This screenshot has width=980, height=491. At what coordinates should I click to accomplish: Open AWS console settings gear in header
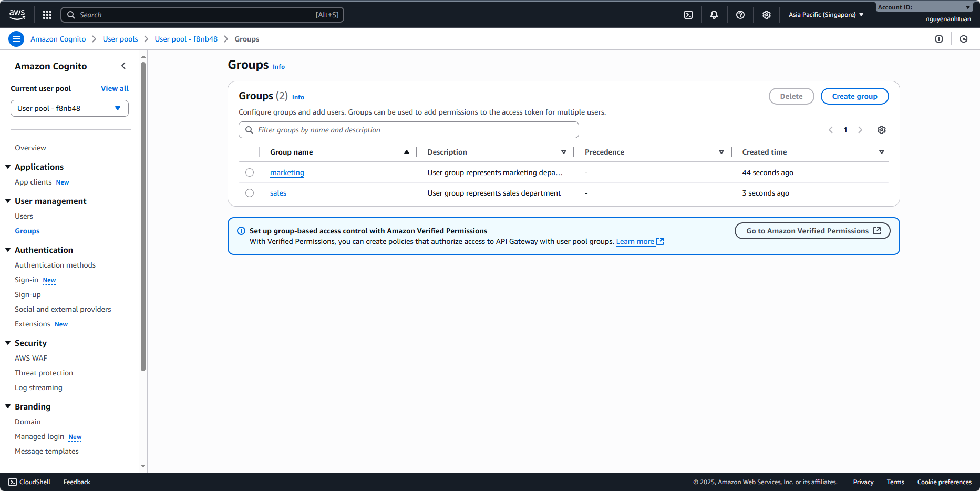pyautogui.click(x=766, y=15)
